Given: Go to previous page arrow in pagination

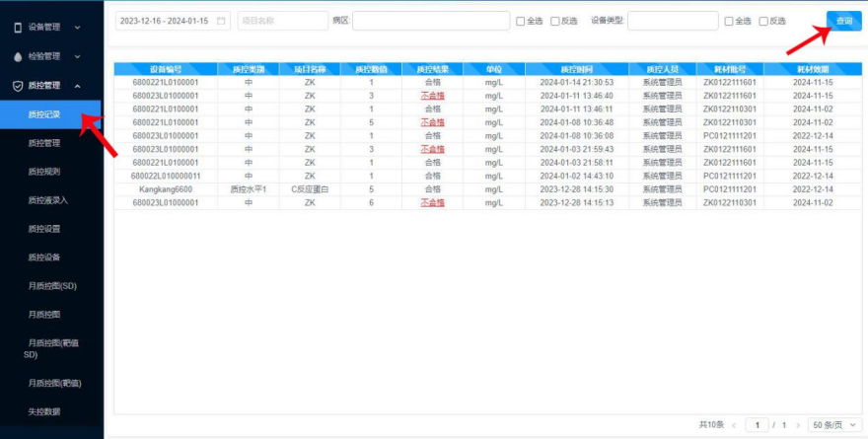Looking at the screenshot, I should coord(734,425).
